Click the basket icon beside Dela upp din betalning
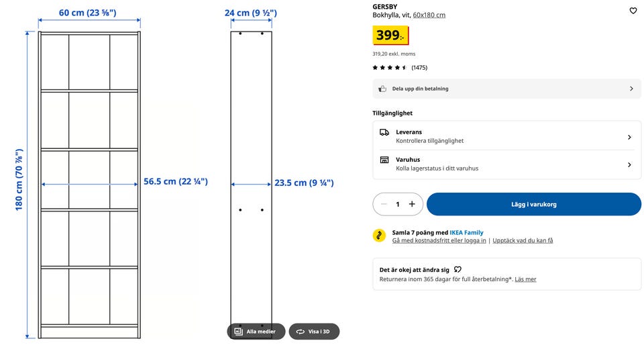 (x=382, y=89)
